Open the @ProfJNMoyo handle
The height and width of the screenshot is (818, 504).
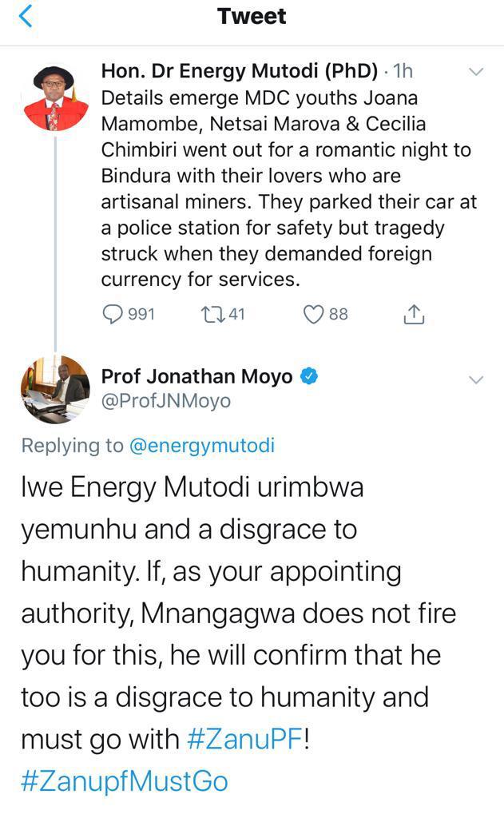tap(165, 401)
